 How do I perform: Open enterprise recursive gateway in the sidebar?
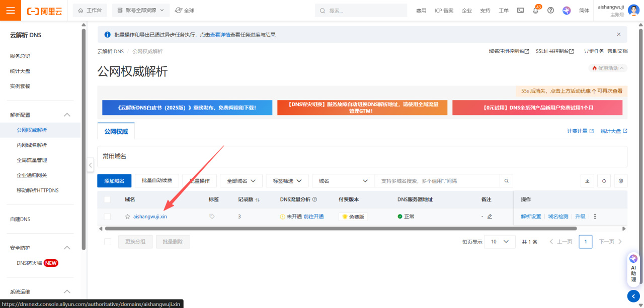pyautogui.click(x=32, y=175)
